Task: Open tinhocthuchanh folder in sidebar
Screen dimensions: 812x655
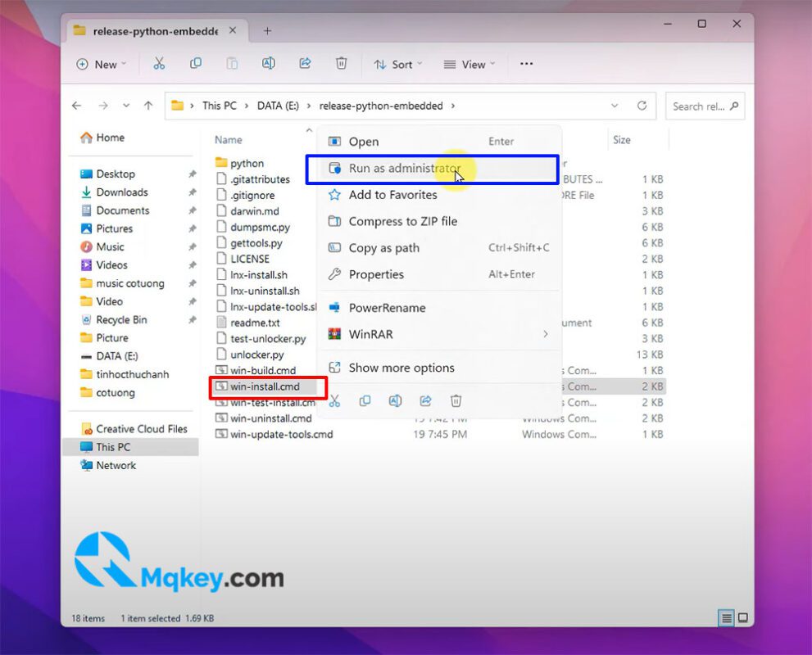Action: click(125, 374)
